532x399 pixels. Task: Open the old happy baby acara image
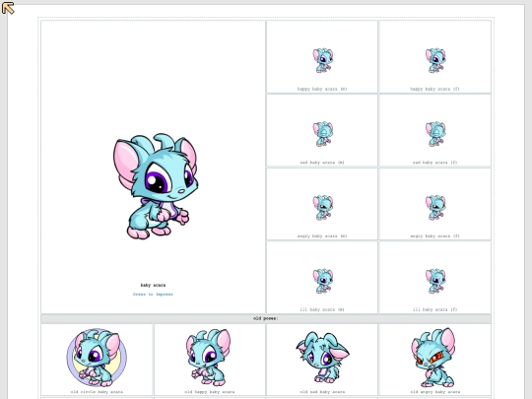click(209, 358)
